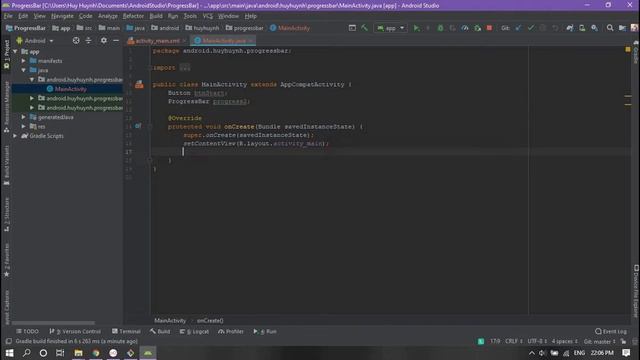Click the select device window icon in toolbar
The width and height of the screenshot is (640, 360).
click(352, 28)
